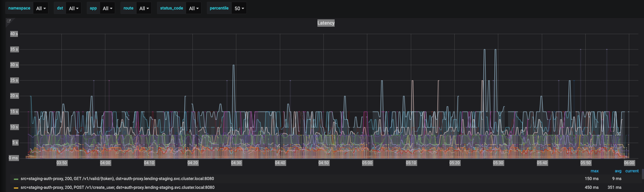Open the panel external link icon
Viewport: 644px width, 192px height.
pyautogui.click(x=9, y=21)
